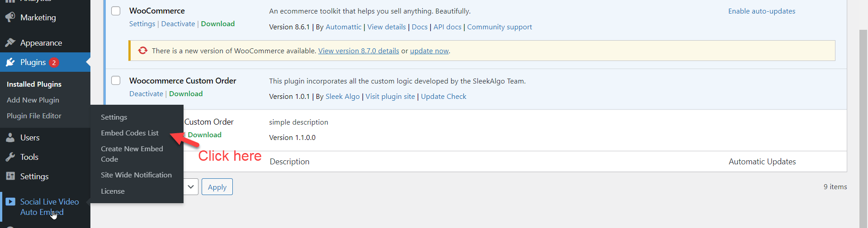Open the bulk actions dropdown arrow
868x228 pixels.
tap(191, 187)
